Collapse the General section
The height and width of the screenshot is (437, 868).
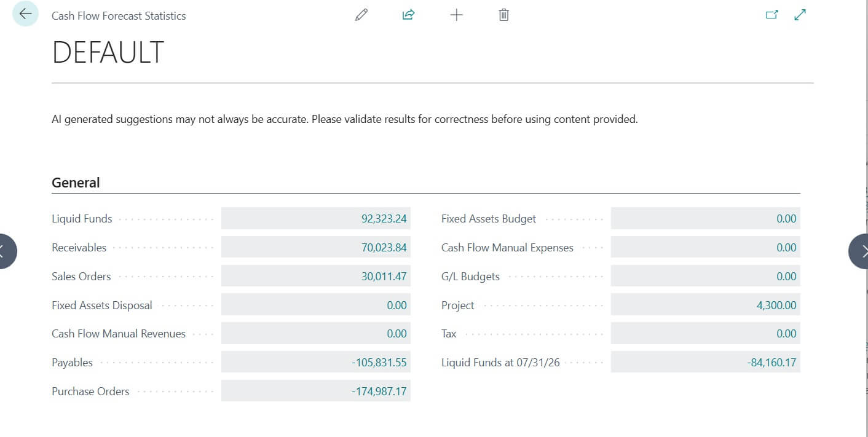(x=76, y=183)
